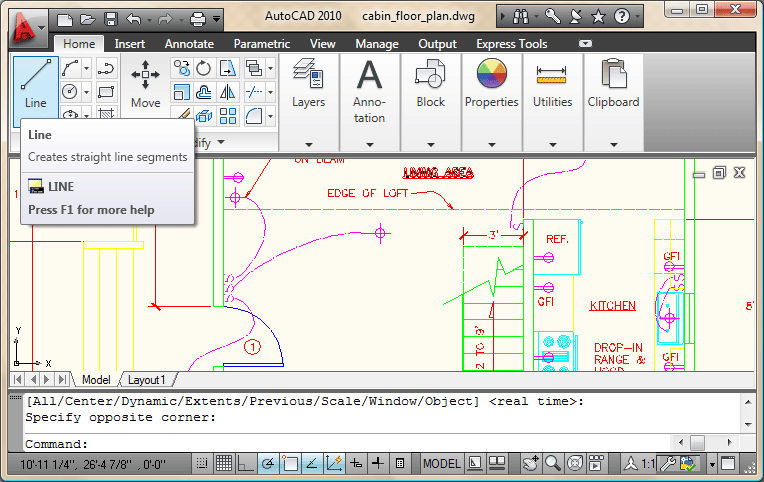Select the Offset tool
This screenshot has width=764, height=482.
(203, 92)
